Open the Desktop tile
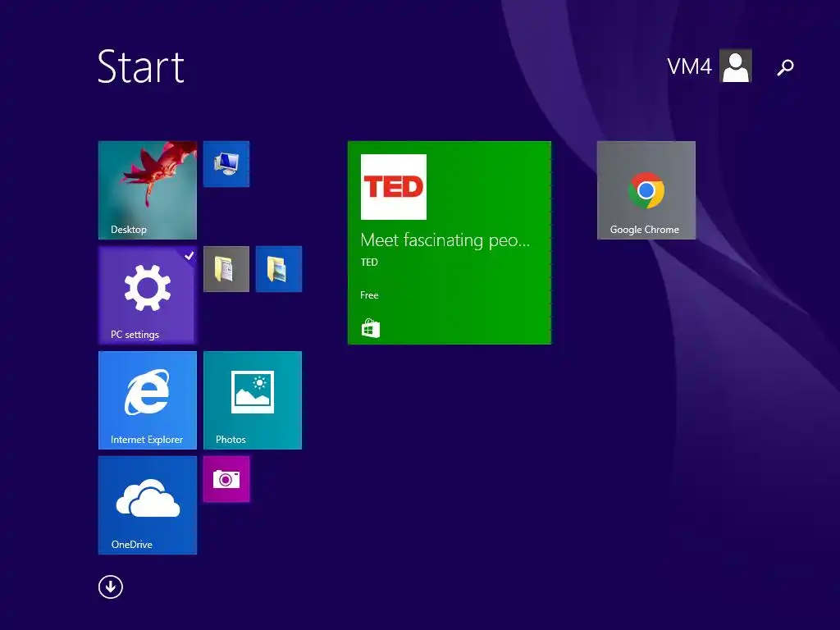Screen dimensions: 840x630 point(148,190)
